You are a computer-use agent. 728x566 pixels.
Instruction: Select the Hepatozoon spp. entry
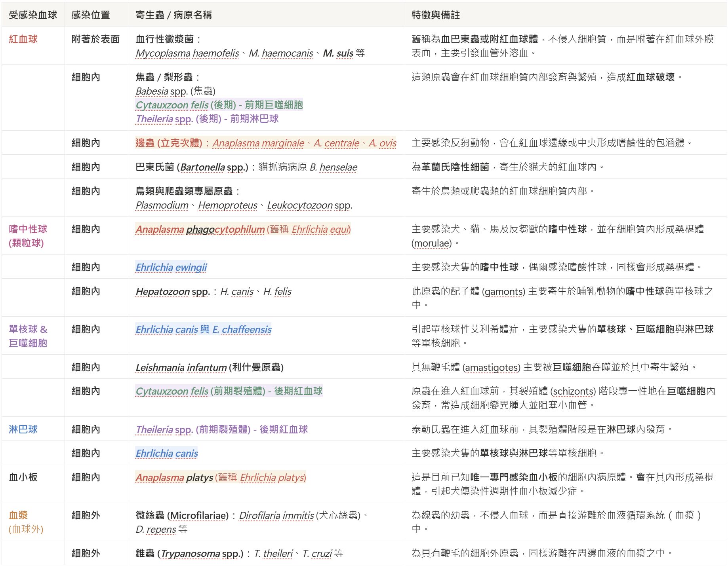pos(173,291)
